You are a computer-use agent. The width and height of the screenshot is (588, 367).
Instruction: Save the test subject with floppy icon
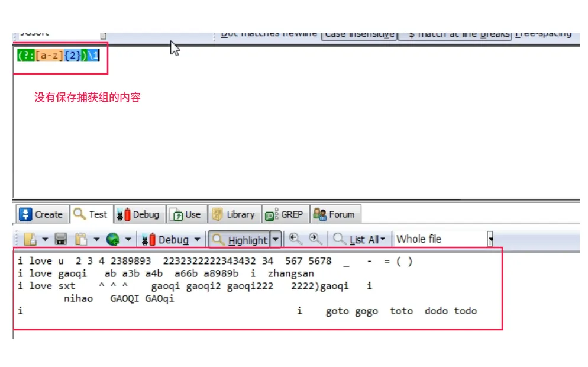pos(61,239)
